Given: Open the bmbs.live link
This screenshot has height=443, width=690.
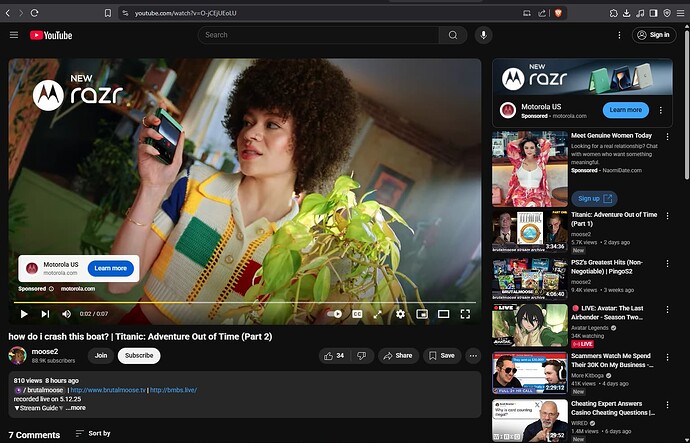Looking at the screenshot, I should click(x=173, y=390).
